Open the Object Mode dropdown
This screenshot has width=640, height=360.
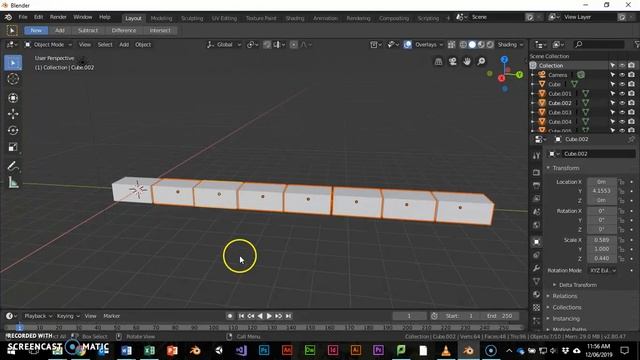pyautogui.click(x=48, y=44)
